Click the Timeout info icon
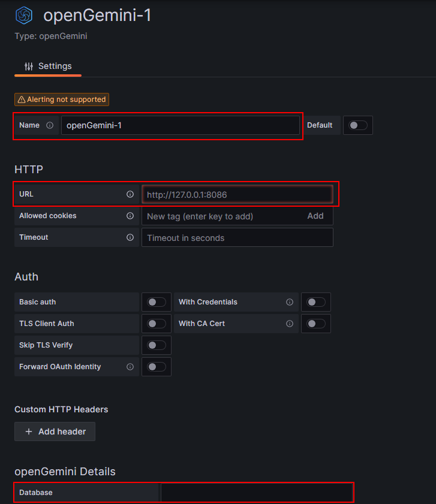 tap(130, 237)
